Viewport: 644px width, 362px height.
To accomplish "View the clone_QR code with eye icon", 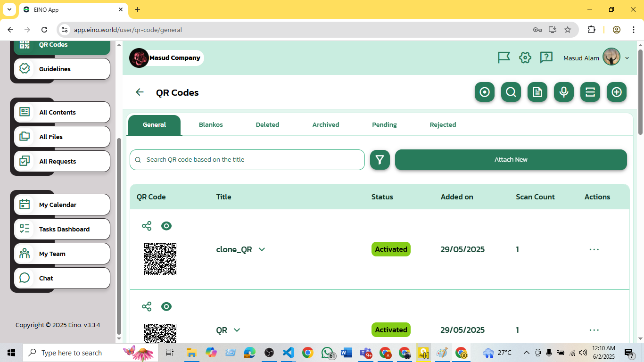I will coord(166,226).
